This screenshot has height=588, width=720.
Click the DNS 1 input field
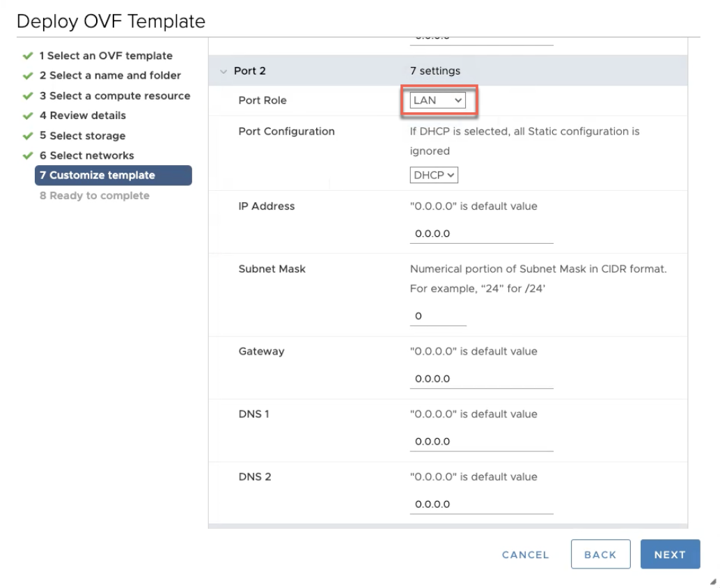tap(481, 442)
